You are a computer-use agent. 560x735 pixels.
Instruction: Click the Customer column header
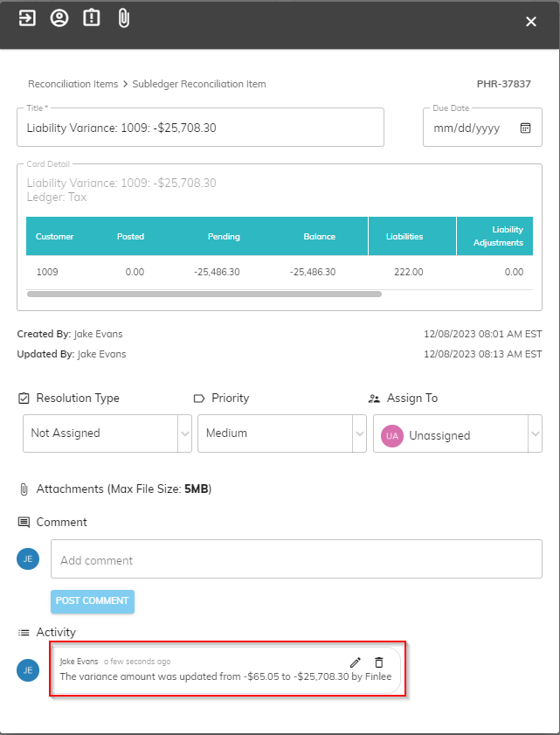click(x=54, y=237)
